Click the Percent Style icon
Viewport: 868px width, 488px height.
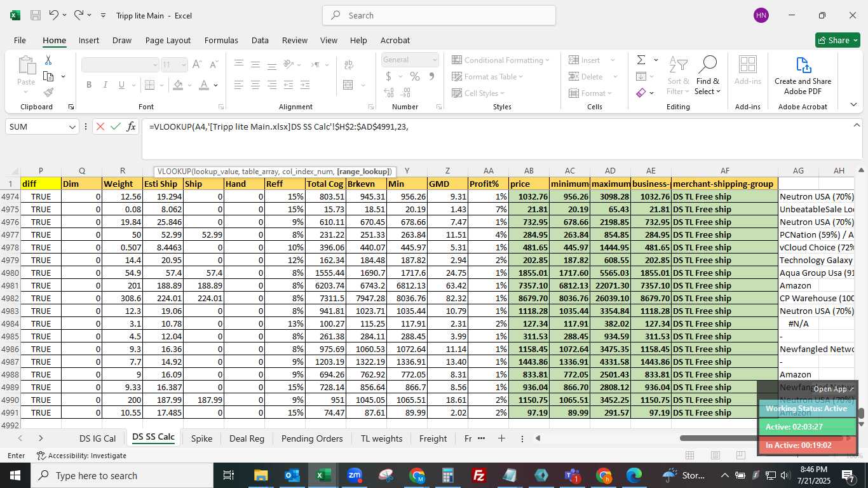coord(414,76)
